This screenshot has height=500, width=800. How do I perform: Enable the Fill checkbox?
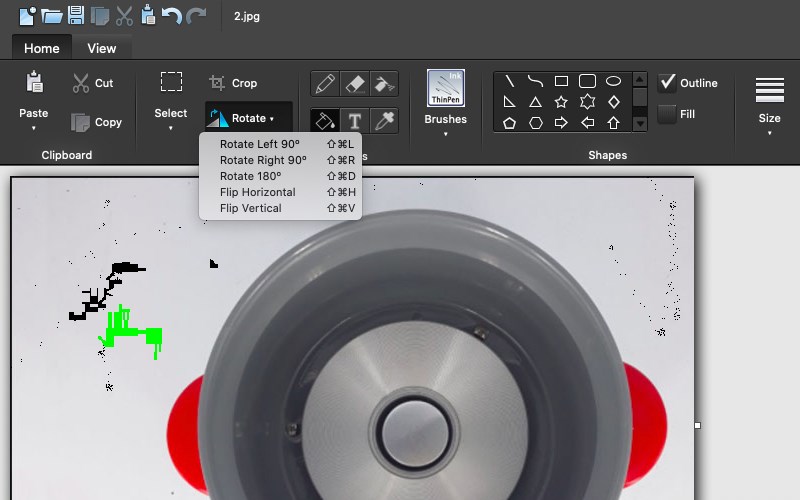tap(667, 114)
